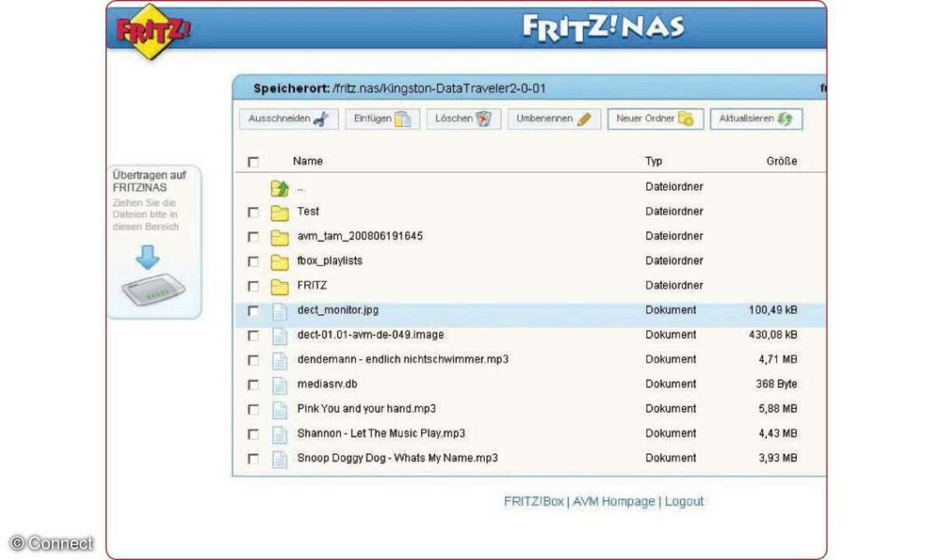This screenshot has height=560, width=934.
Task: Check the box for avm_tam_200806191645
Action: click(x=253, y=236)
